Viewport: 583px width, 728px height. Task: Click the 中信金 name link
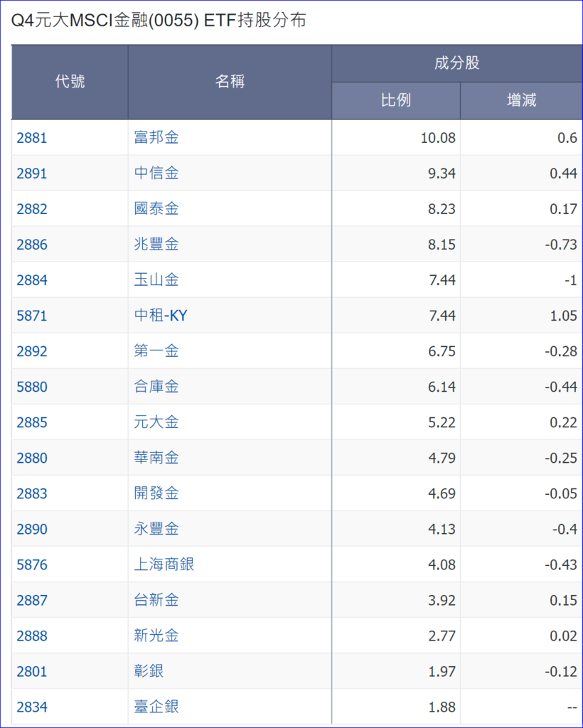[x=156, y=173]
